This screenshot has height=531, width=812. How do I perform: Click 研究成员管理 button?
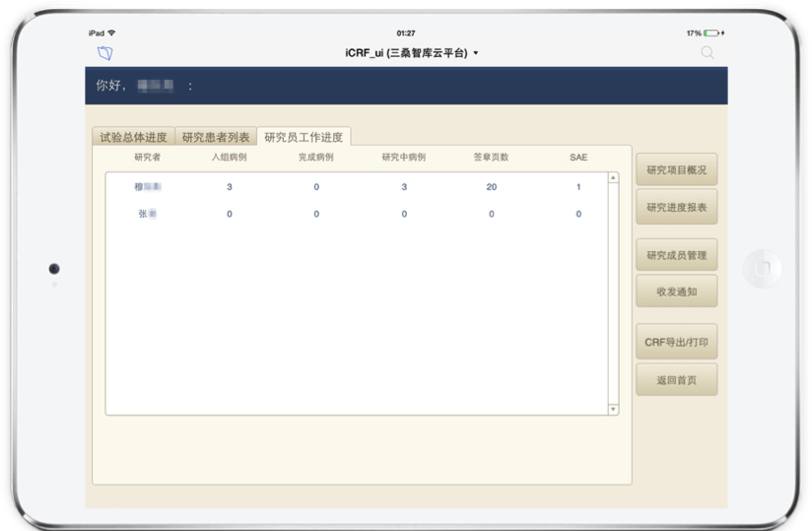676,255
